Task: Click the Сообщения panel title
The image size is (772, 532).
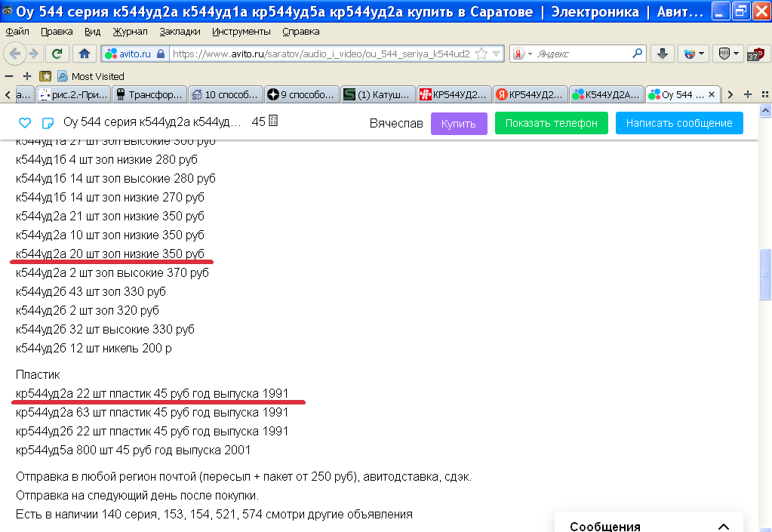Action: (x=605, y=527)
